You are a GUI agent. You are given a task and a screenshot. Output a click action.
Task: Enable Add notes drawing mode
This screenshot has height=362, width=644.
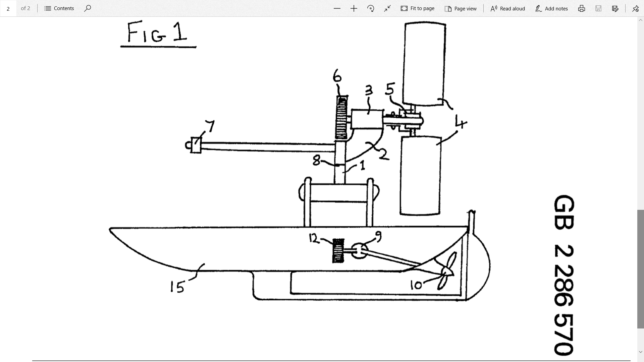[552, 8]
